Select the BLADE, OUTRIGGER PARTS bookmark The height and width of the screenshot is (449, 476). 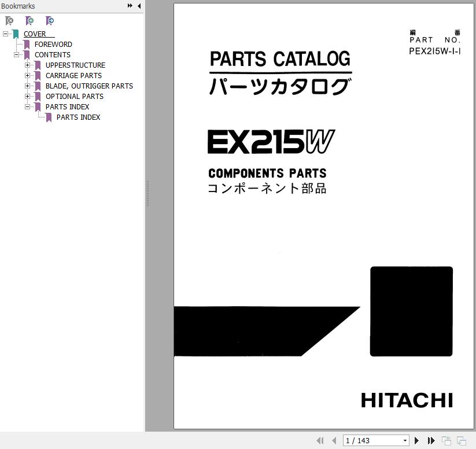(x=89, y=86)
